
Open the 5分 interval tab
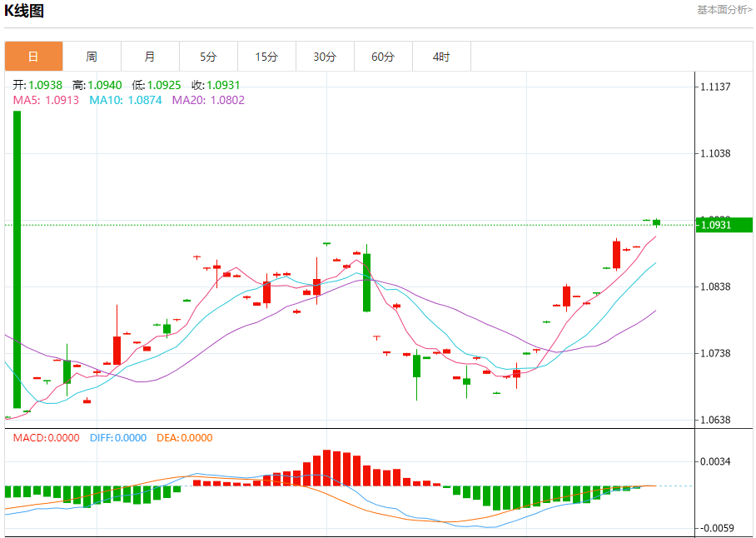[x=208, y=57]
